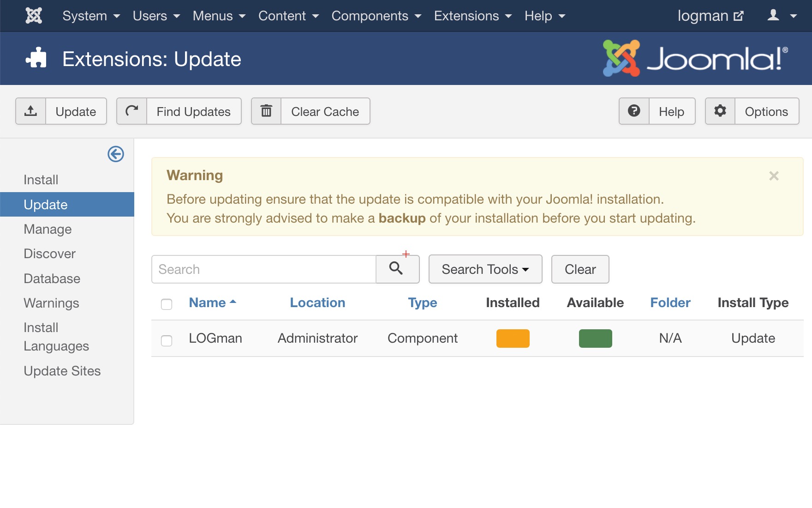Expand the Menus dropdown

[219, 16]
